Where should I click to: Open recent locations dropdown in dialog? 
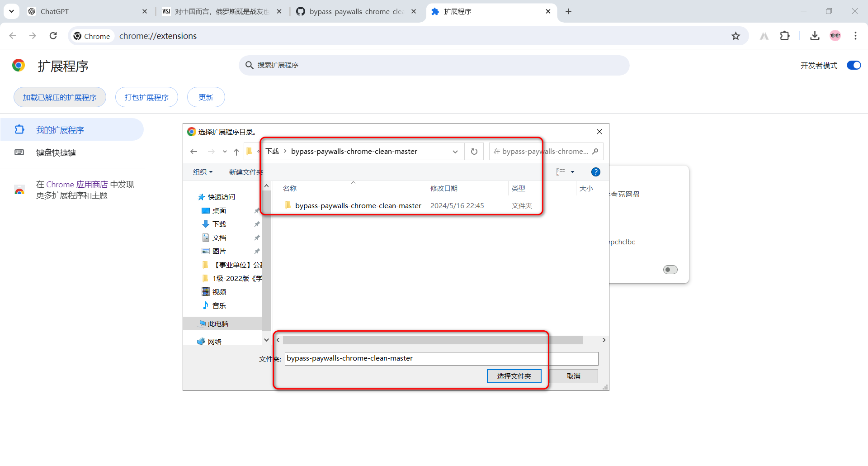tap(225, 152)
